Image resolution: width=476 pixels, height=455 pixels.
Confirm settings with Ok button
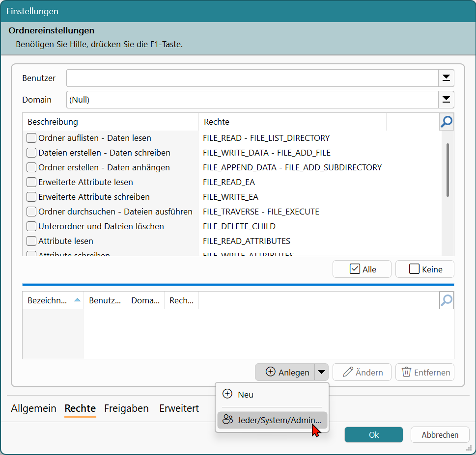click(x=374, y=434)
